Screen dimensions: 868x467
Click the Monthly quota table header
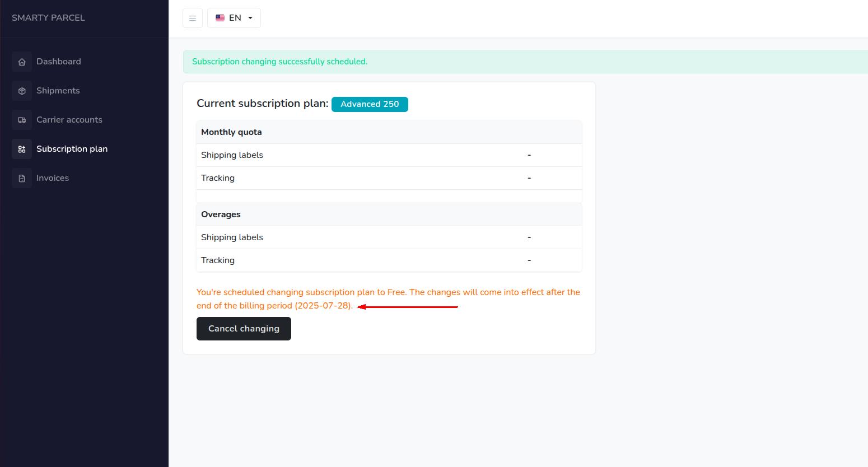coord(231,132)
